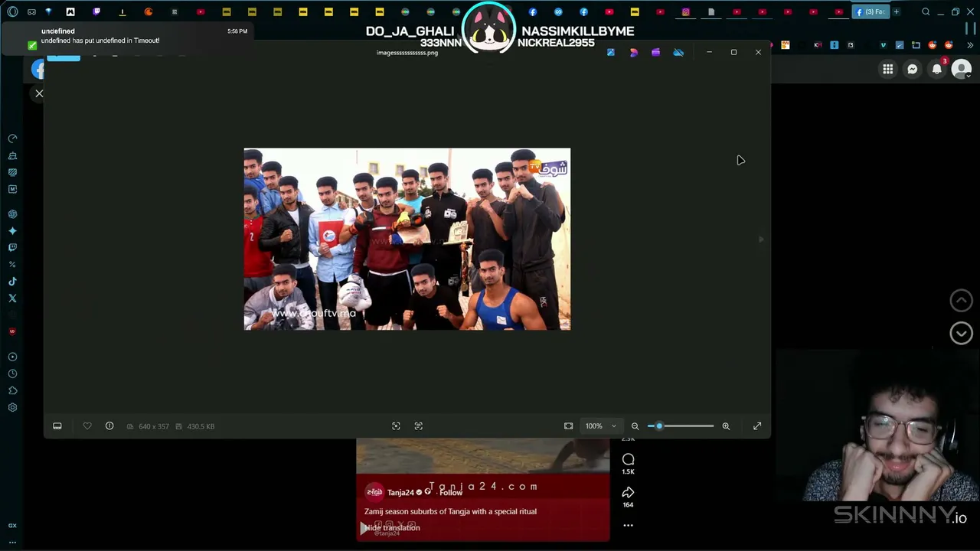Open X (Twitter) in the browser sidebar
980x551 pixels.
click(x=12, y=298)
